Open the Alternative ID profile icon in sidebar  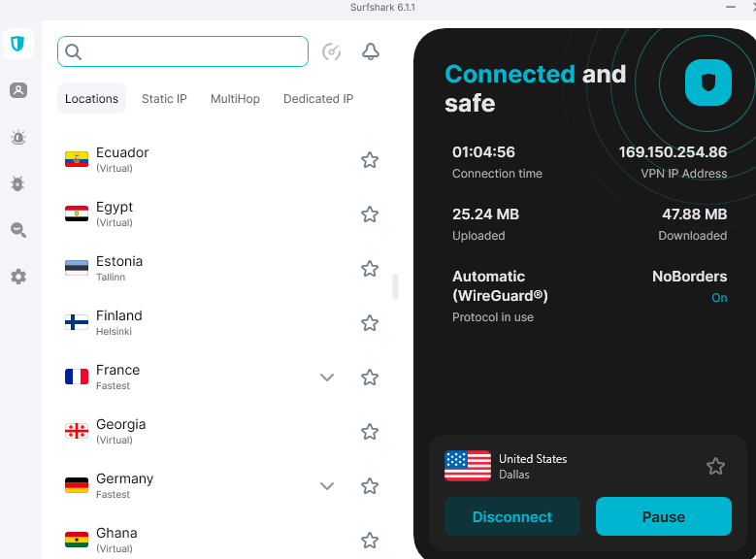point(18,90)
